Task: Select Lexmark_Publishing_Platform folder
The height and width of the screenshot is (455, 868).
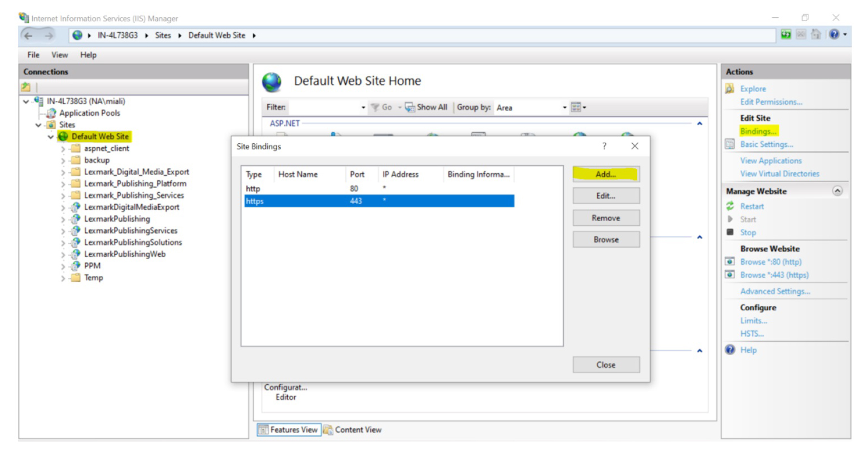Action: 135,184
